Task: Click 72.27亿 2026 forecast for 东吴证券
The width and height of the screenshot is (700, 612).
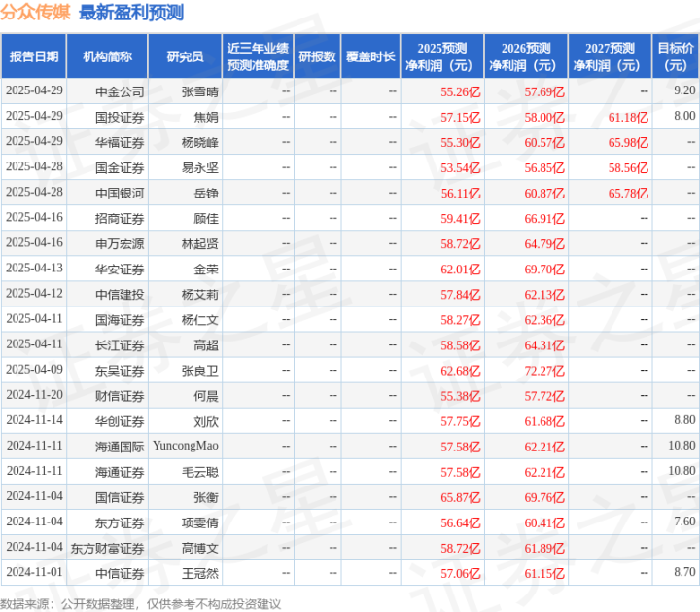Action: 544,371
